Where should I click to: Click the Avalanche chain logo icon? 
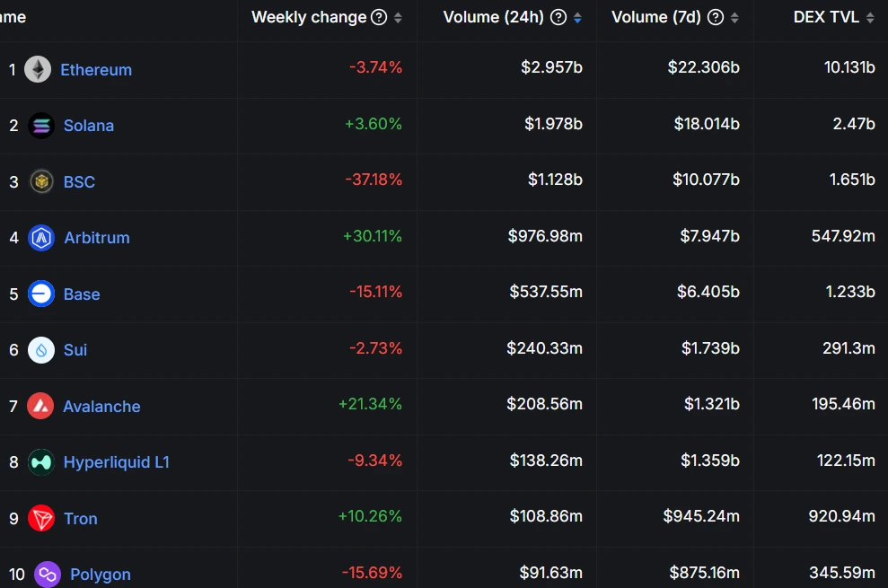coord(40,406)
